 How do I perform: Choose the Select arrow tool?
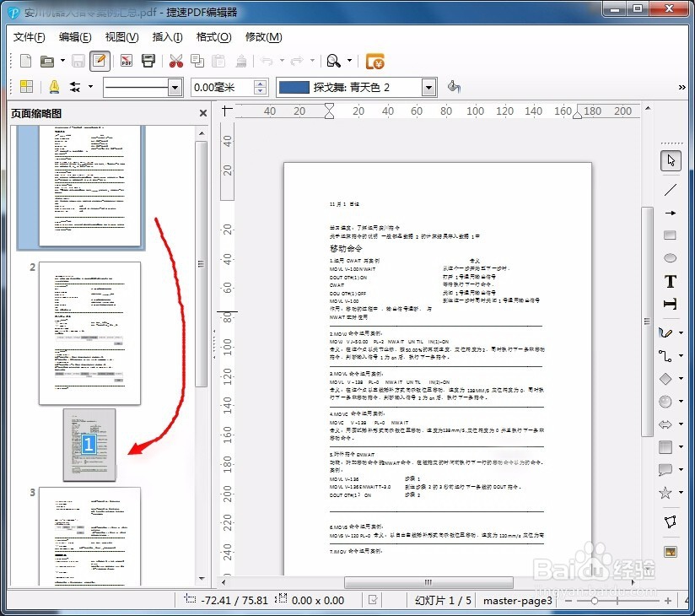tap(671, 160)
